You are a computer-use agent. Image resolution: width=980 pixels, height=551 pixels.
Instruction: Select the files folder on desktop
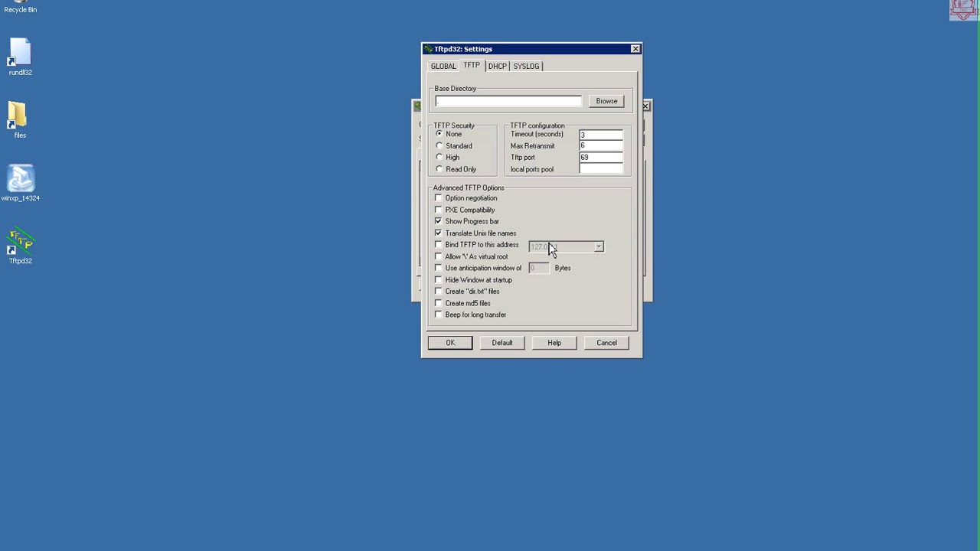tap(20, 120)
